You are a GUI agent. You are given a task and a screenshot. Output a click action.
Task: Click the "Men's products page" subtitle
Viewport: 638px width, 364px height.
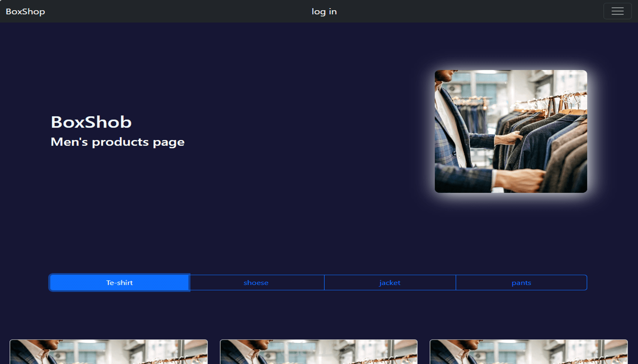click(117, 142)
